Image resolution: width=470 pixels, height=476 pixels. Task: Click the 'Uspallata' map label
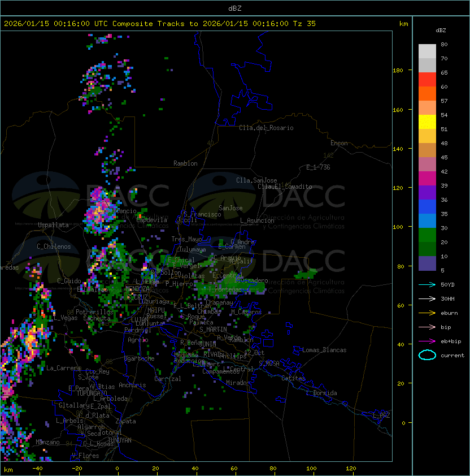[x=53, y=225]
